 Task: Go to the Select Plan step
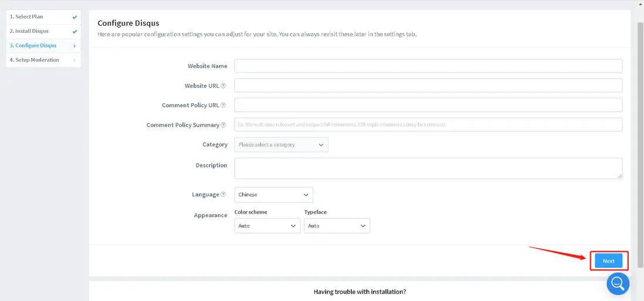coord(26,17)
